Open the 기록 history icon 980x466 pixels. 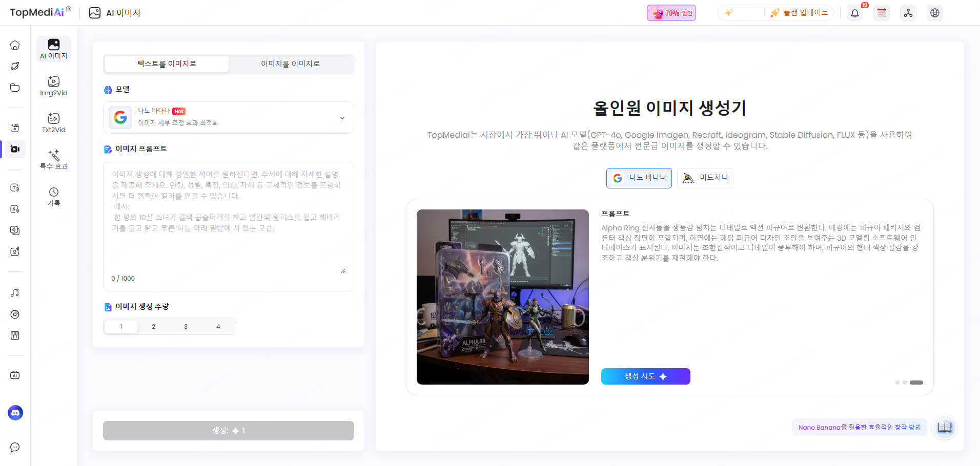pyautogui.click(x=54, y=196)
